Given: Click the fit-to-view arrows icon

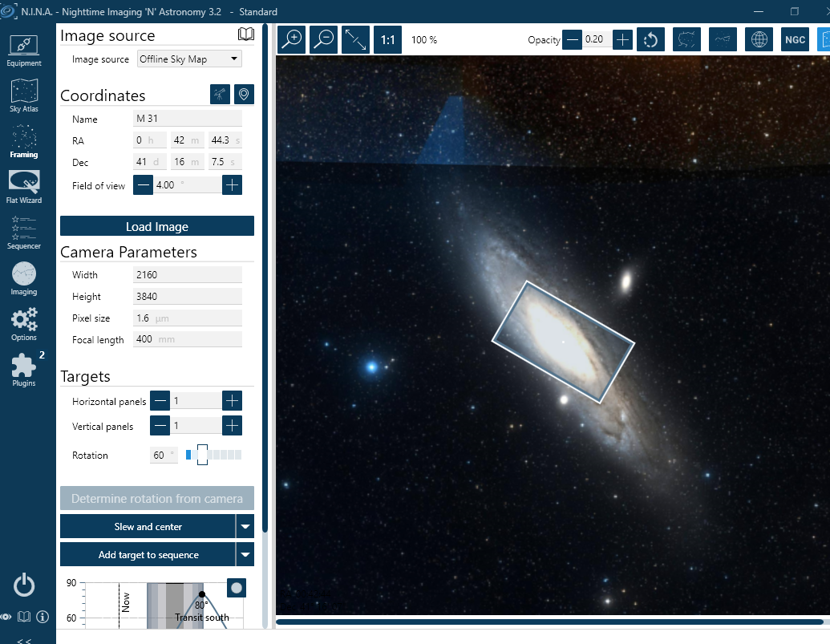Looking at the screenshot, I should (355, 39).
